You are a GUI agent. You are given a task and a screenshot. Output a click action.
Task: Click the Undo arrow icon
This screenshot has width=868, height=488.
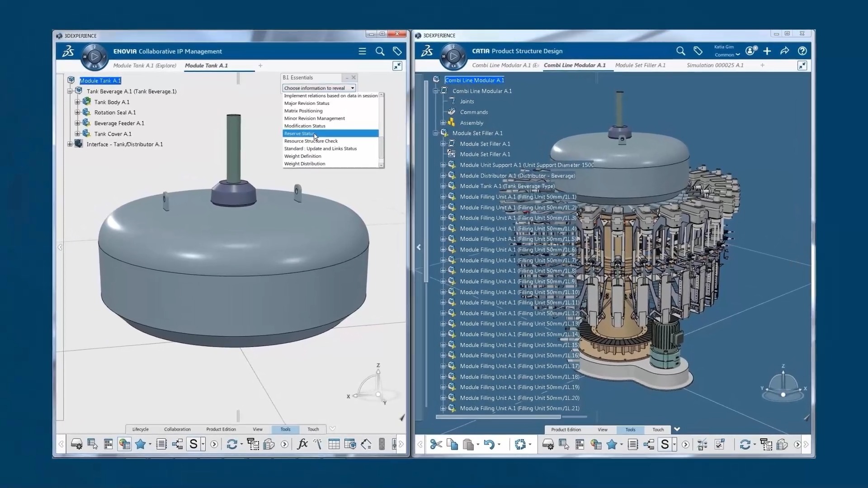489,445
